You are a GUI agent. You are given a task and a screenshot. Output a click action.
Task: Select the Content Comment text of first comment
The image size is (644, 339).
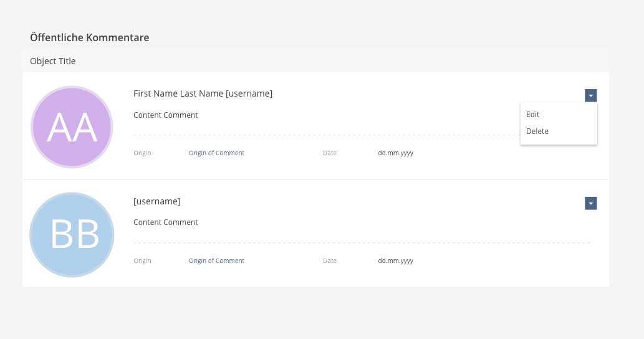[x=166, y=115]
